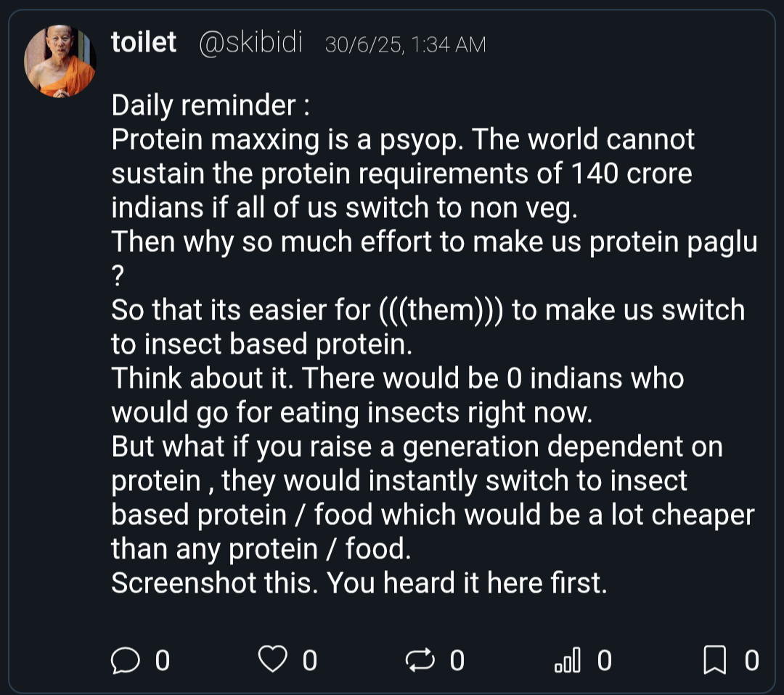
Task: Click the reply count number zero
Action: 163,660
